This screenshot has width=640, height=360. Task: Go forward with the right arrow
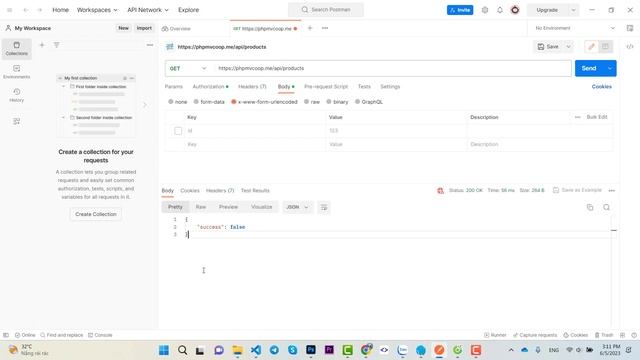[x=40, y=10]
